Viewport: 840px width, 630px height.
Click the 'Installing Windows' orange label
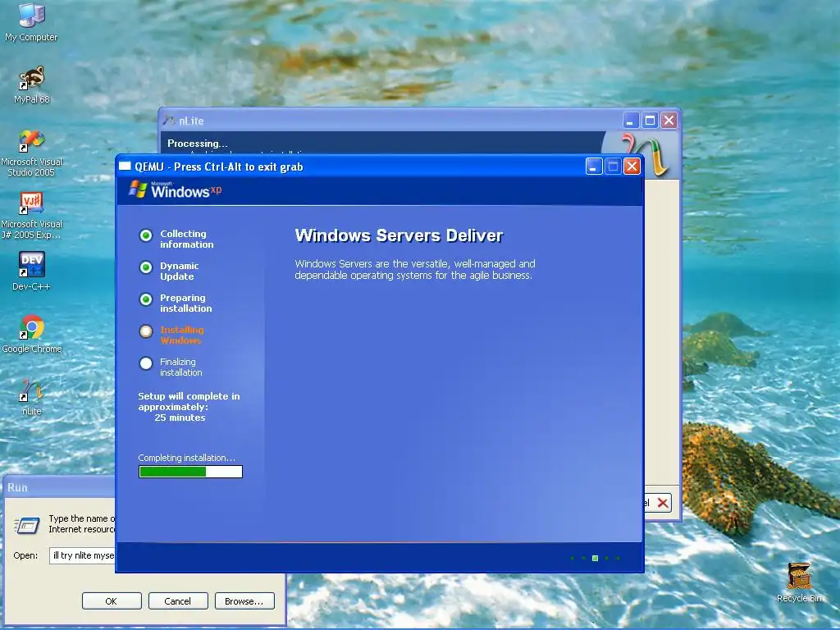pyautogui.click(x=181, y=336)
